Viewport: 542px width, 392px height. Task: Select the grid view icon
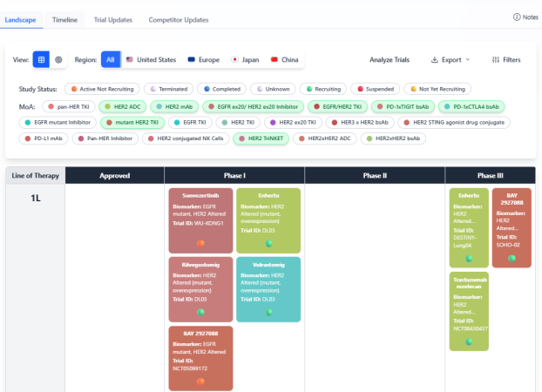click(x=41, y=60)
